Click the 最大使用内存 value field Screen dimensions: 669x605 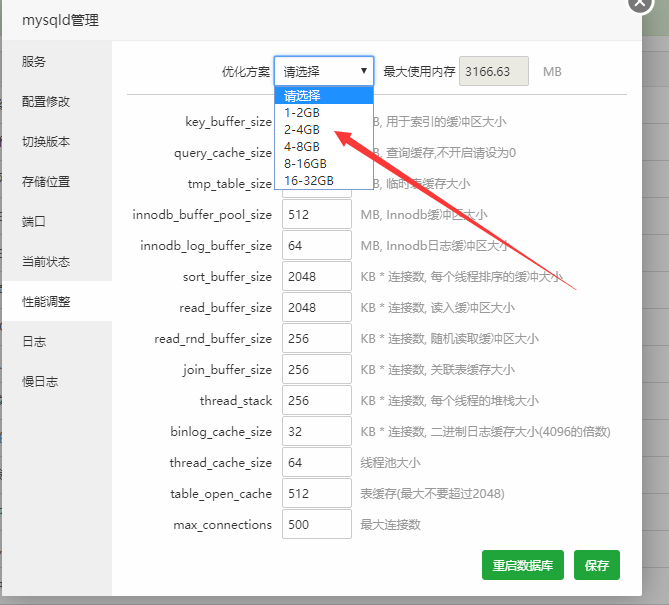494,72
